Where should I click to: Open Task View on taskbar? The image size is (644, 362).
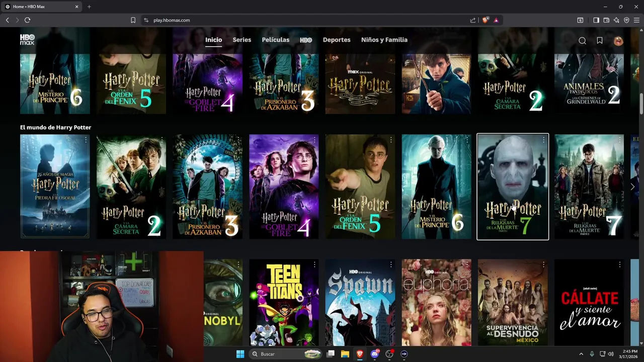pos(331,354)
